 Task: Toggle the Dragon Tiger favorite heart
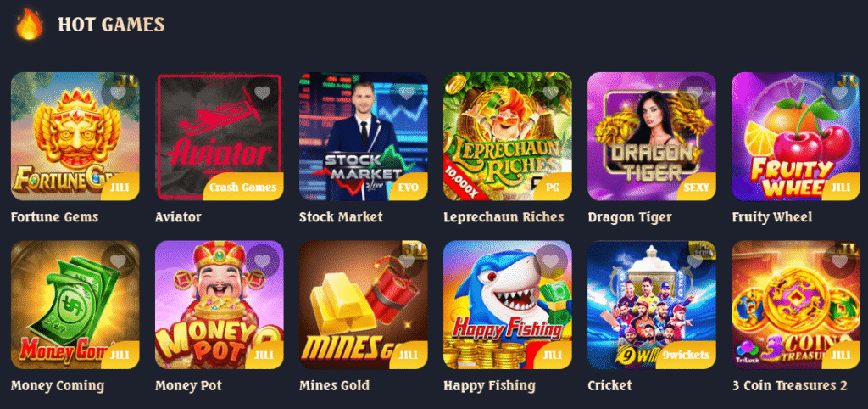[x=694, y=93]
